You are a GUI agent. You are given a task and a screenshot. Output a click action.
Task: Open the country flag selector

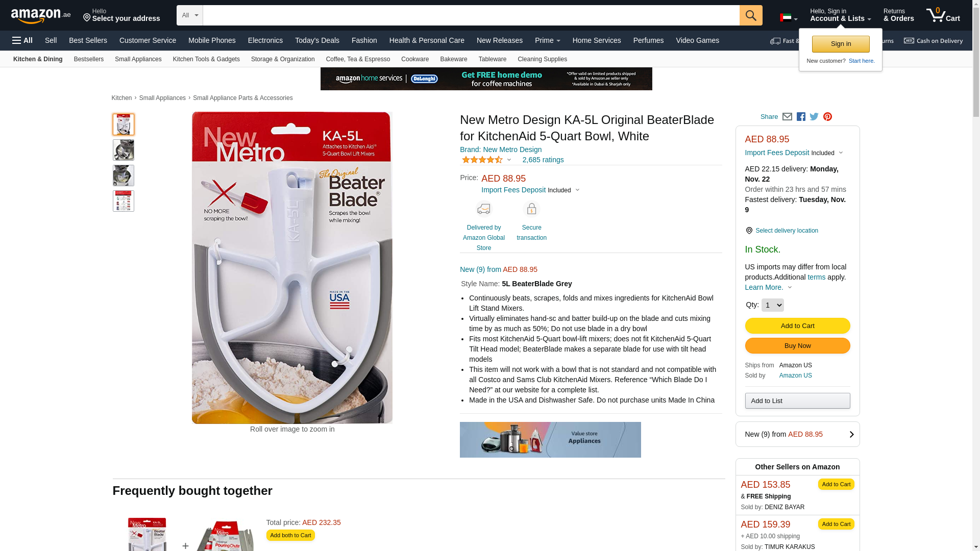pos(789,18)
